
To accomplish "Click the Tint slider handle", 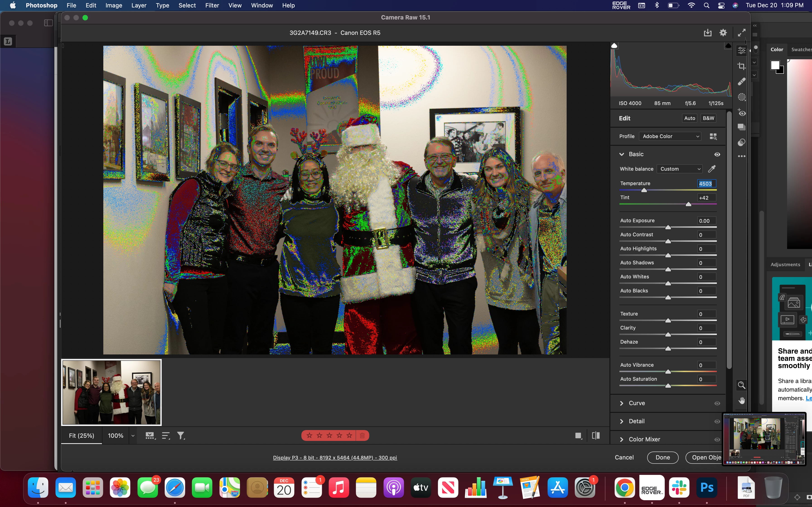I will 688,204.
